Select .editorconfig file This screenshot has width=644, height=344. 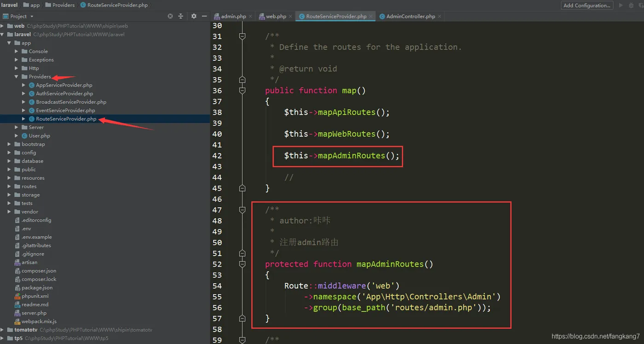(36, 220)
